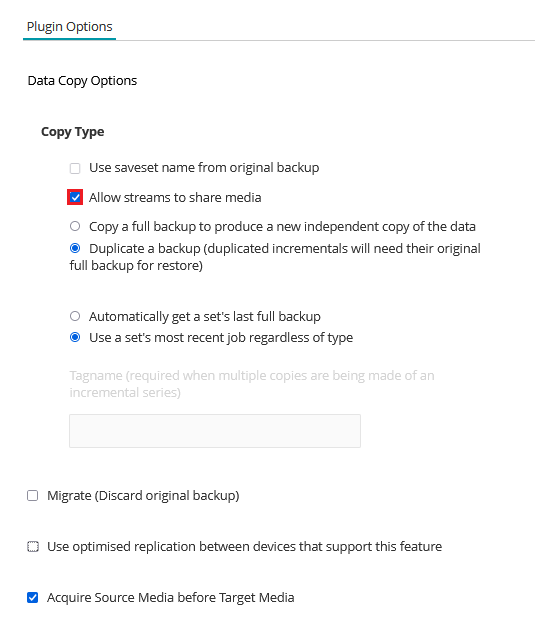Disable the 'Acquire Source Media before Target Media' checkbox

[x=33, y=597]
